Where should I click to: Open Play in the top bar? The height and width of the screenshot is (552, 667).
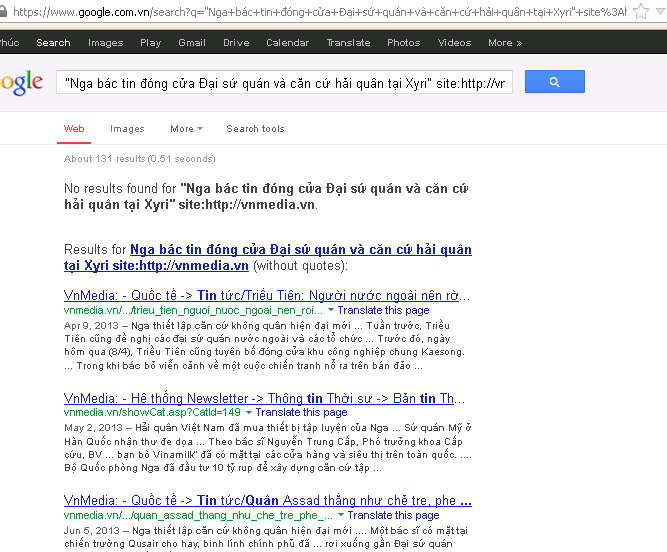[x=151, y=43]
